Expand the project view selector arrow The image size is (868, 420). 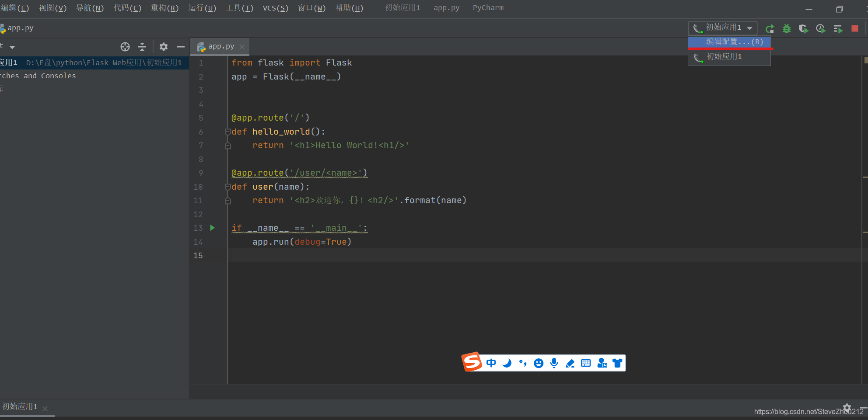pyautogui.click(x=12, y=47)
